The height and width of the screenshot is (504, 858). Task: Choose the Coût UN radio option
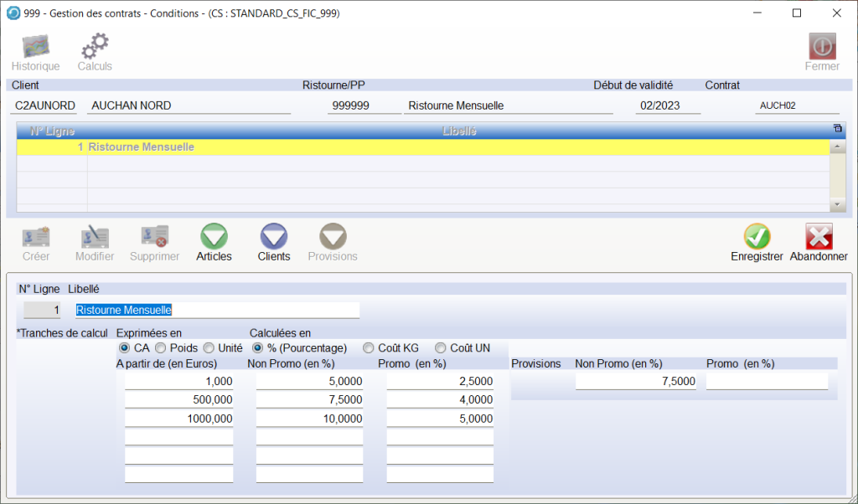tap(440, 347)
